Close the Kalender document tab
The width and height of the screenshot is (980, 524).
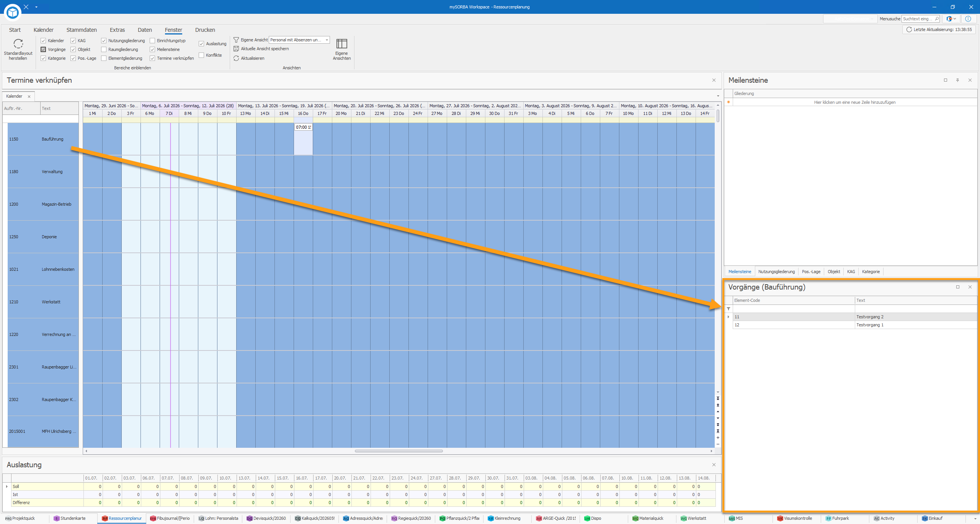coord(29,97)
